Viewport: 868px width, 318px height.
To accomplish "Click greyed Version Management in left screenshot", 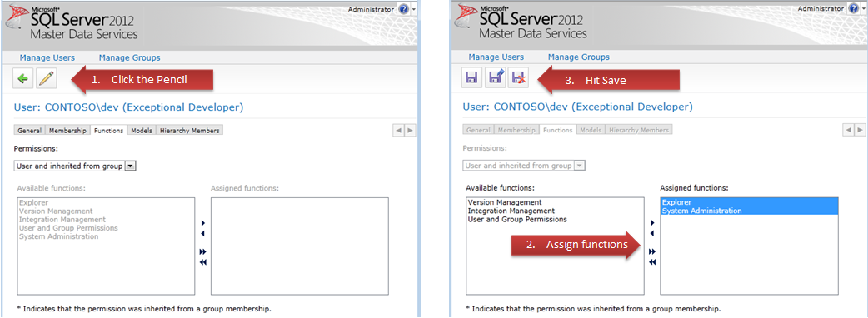I will [55, 211].
